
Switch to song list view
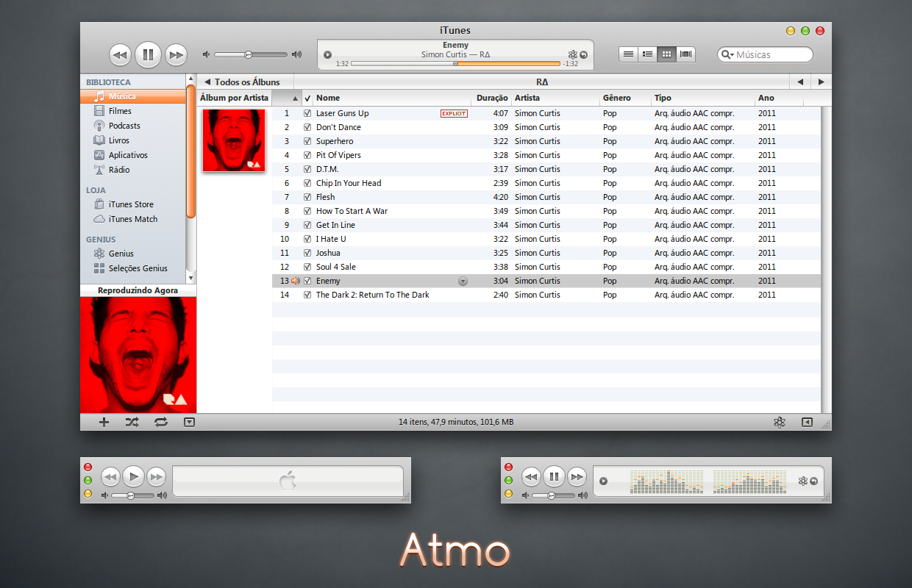628,54
